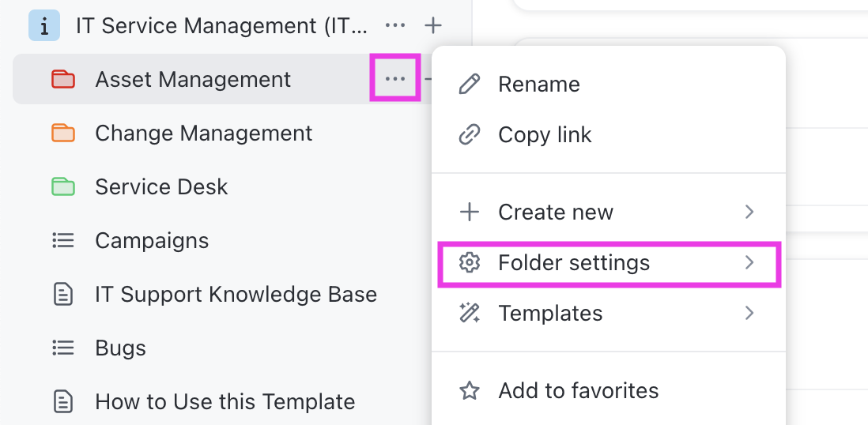The image size is (868, 425).
Task: Click the orange Change Management folder icon
Action: [63, 133]
